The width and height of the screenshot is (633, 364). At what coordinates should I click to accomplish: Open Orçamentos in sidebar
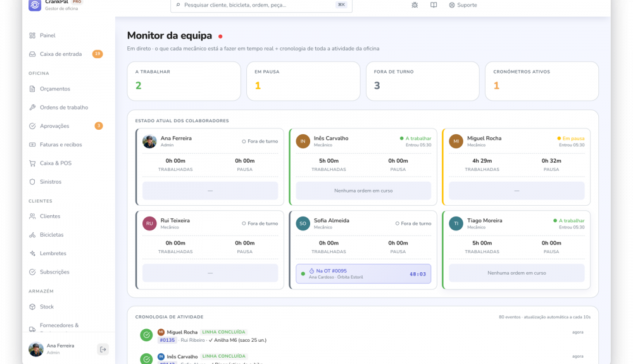(55, 89)
